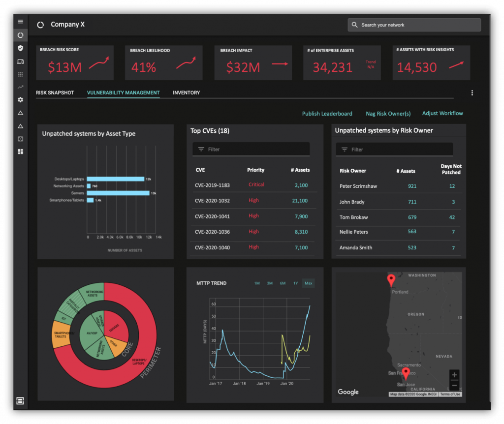The image size is (504, 424).
Task: Click the Breach Likelihood trend arrow
Action: click(186, 62)
